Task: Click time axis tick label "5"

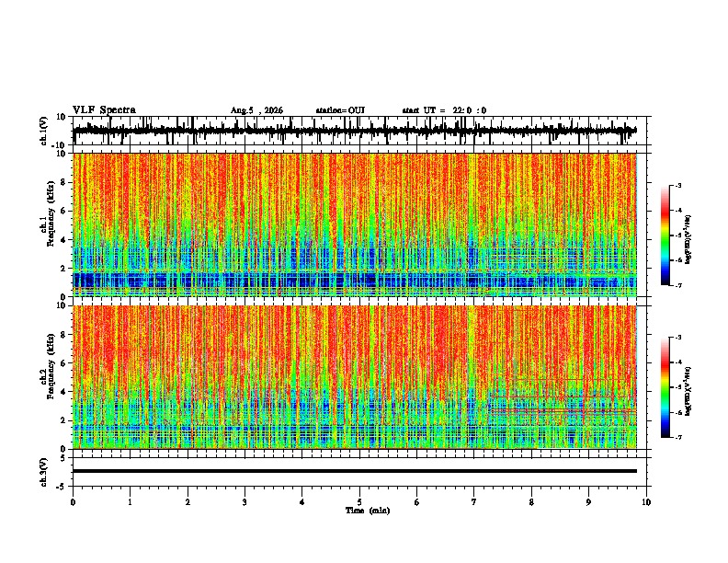Action: click(x=359, y=502)
